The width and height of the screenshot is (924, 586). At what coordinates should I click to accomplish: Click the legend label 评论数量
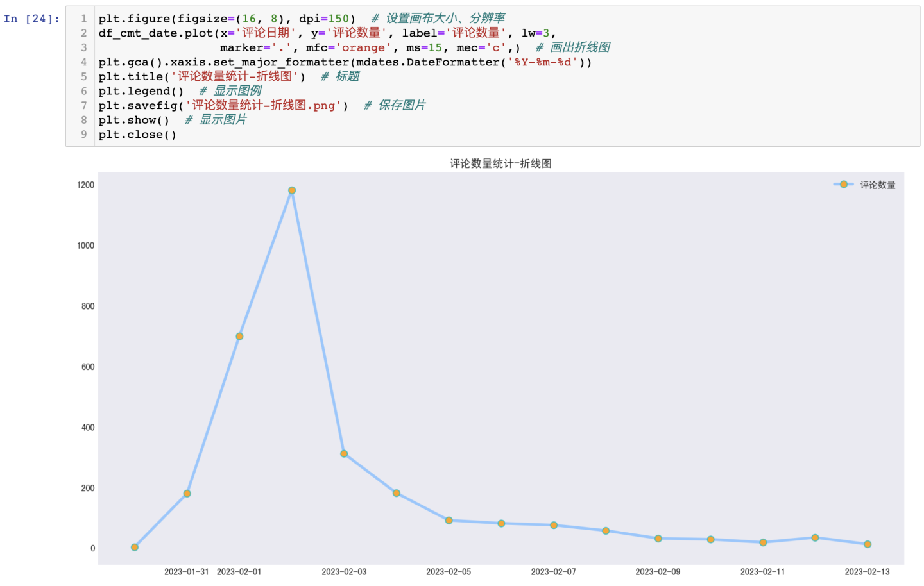pyautogui.click(x=878, y=185)
